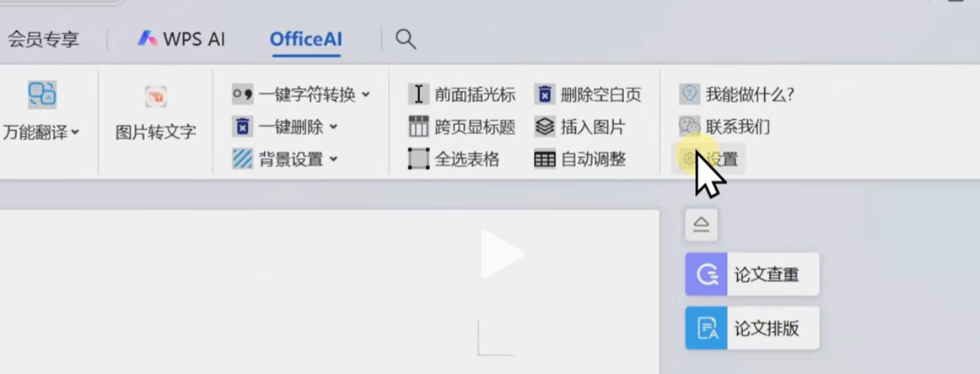Click the 全选表格 selection icon
The image size is (980, 374).
click(x=419, y=159)
